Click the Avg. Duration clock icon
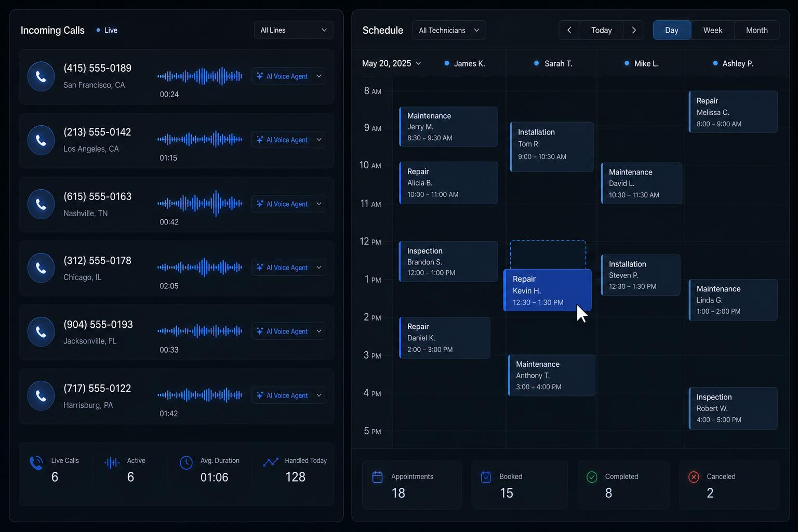The width and height of the screenshot is (798, 532). [x=186, y=462]
